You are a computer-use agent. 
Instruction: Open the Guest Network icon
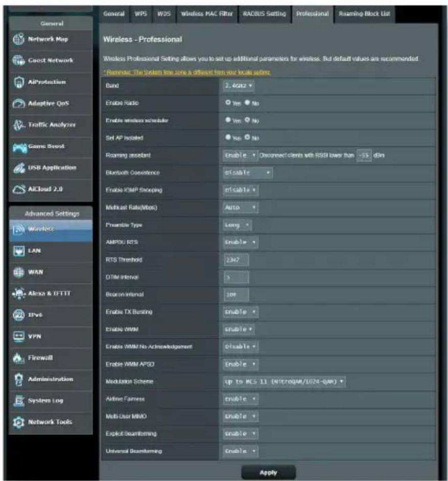point(18,60)
